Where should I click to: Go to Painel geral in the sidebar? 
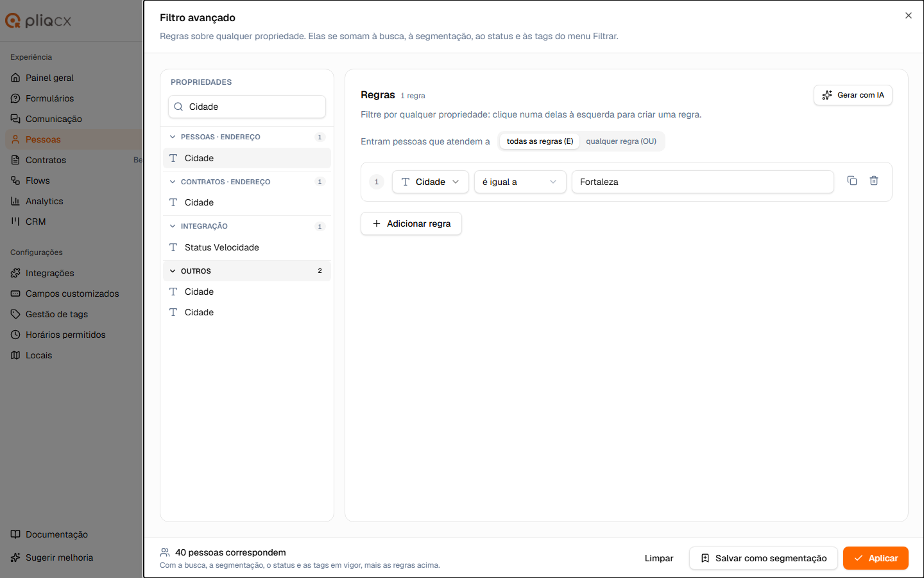pos(49,78)
